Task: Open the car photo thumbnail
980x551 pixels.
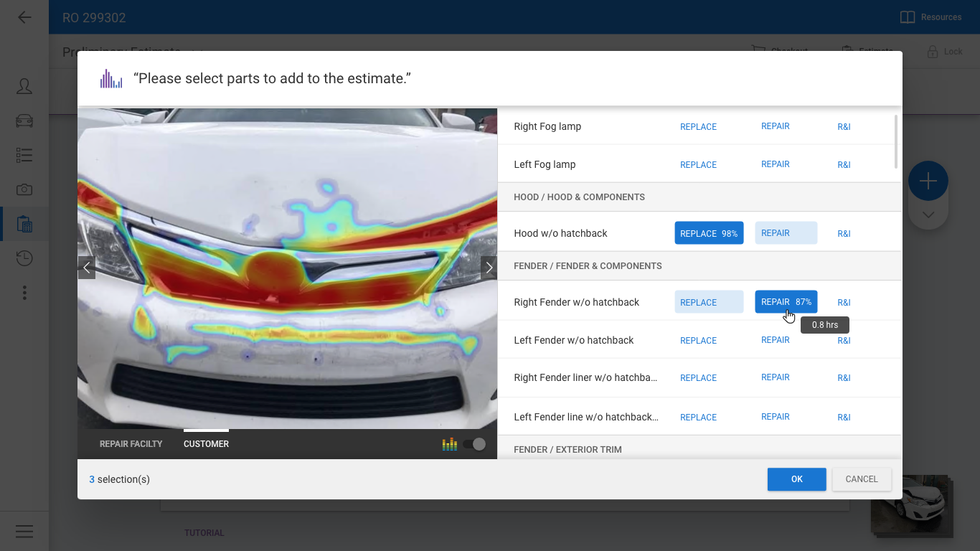Action: click(911, 506)
